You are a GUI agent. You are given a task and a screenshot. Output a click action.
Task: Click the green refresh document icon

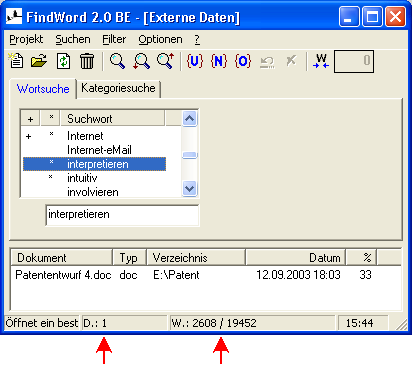[63, 61]
